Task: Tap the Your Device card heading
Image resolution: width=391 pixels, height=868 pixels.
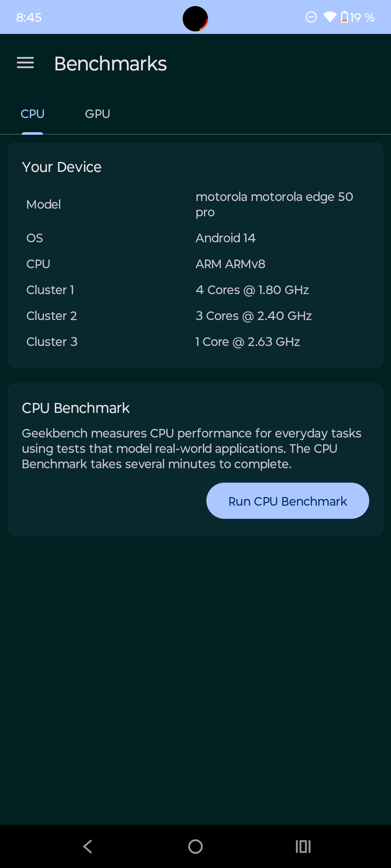Action: click(x=62, y=167)
